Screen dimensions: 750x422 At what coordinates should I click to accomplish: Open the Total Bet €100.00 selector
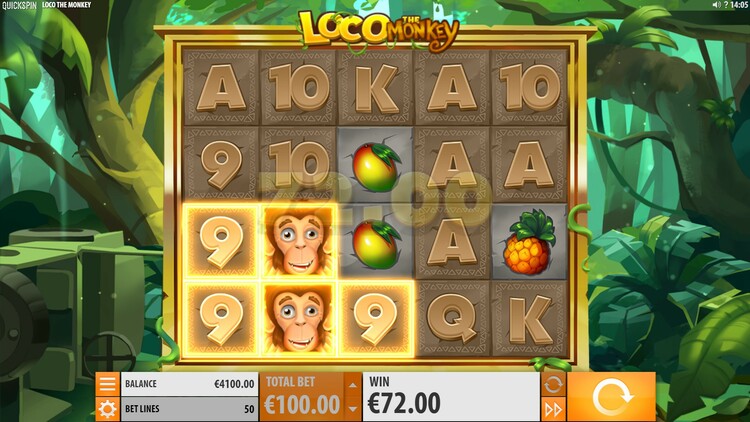302,397
